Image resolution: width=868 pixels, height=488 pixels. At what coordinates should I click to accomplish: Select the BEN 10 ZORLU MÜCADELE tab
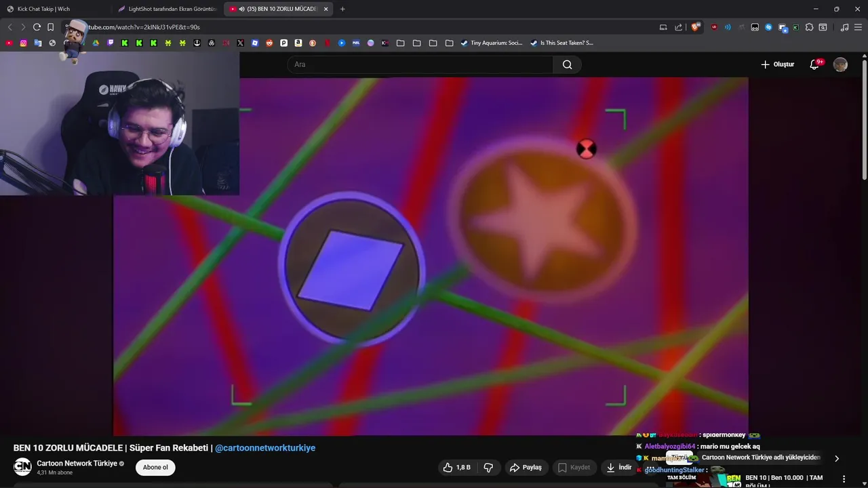click(279, 9)
